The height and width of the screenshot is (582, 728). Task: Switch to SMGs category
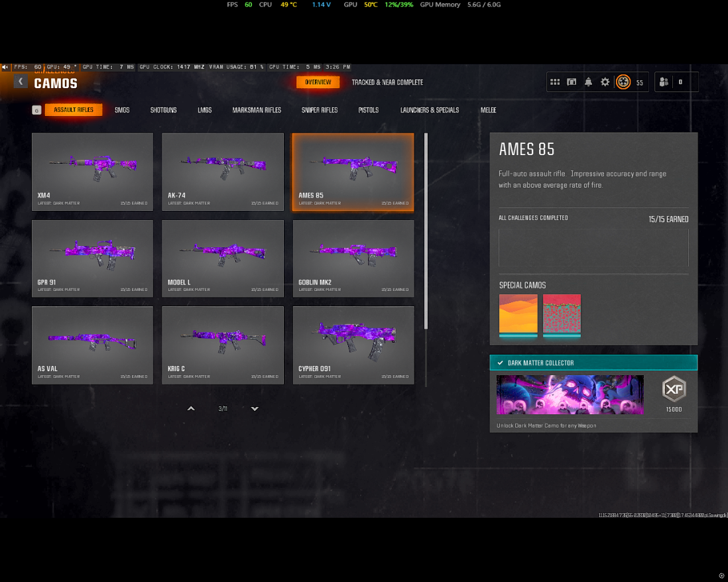pos(122,110)
